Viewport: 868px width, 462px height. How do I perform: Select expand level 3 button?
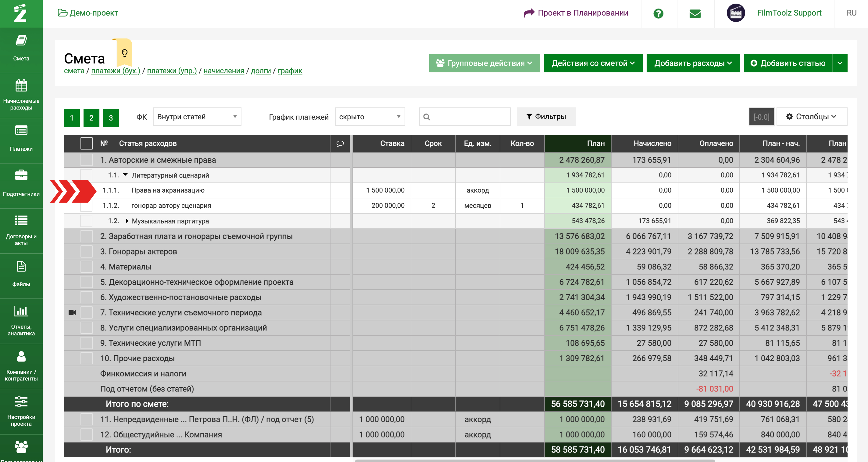111,118
